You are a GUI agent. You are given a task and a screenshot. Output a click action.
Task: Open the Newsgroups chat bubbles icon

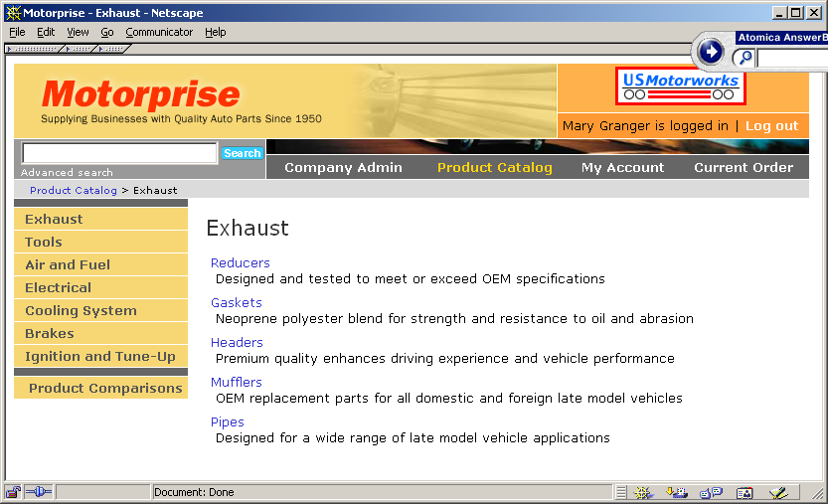711,493
